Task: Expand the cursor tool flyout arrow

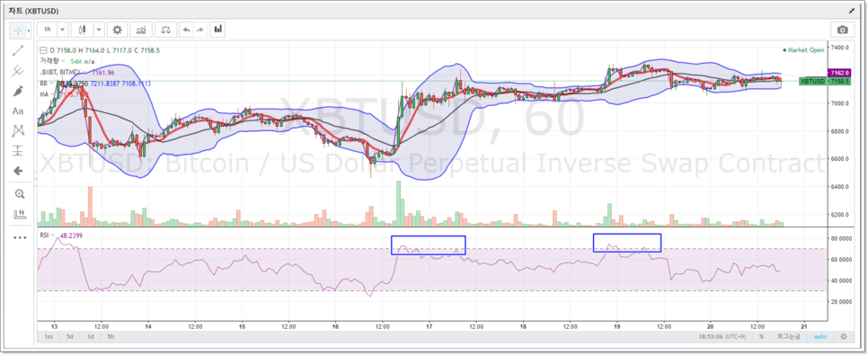Action: (29, 30)
